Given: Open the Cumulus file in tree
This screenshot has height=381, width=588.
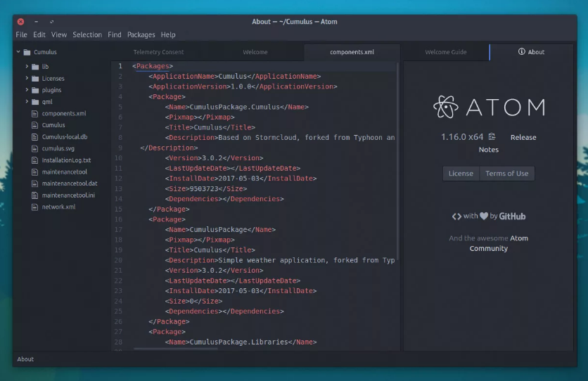Looking at the screenshot, I should click(53, 125).
